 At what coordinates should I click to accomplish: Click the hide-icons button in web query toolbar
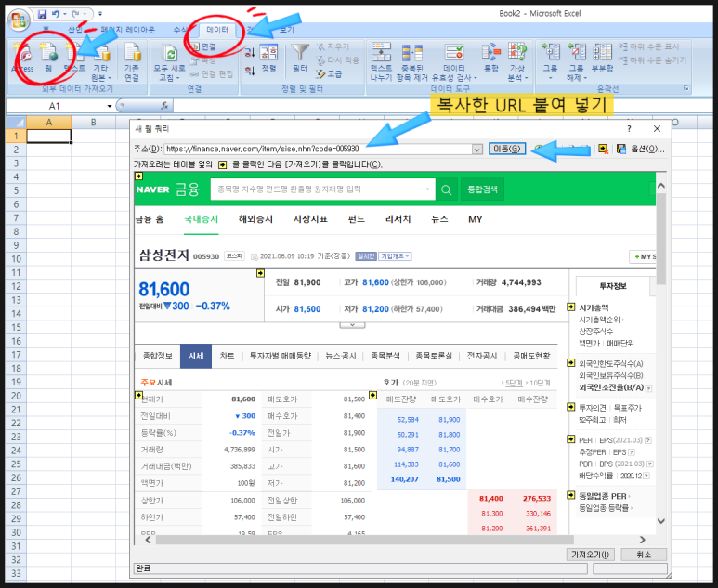tap(604, 149)
